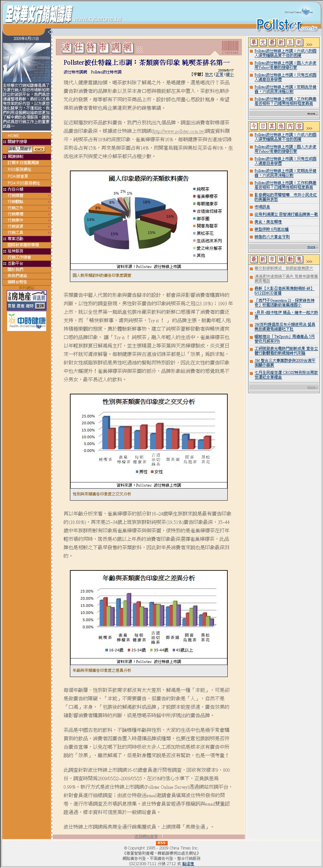The image size is (323, 868).
Task: Open the 影音網站的眾聲喧嘩 article link
Action: tap(286, 197)
